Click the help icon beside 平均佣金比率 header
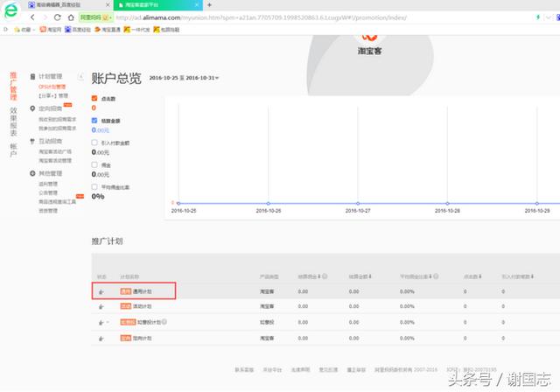This screenshot has width=560, height=392. [436, 276]
